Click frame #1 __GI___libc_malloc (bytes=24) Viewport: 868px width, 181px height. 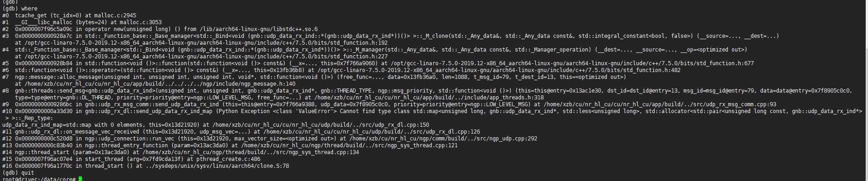click(x=82, y=22)
